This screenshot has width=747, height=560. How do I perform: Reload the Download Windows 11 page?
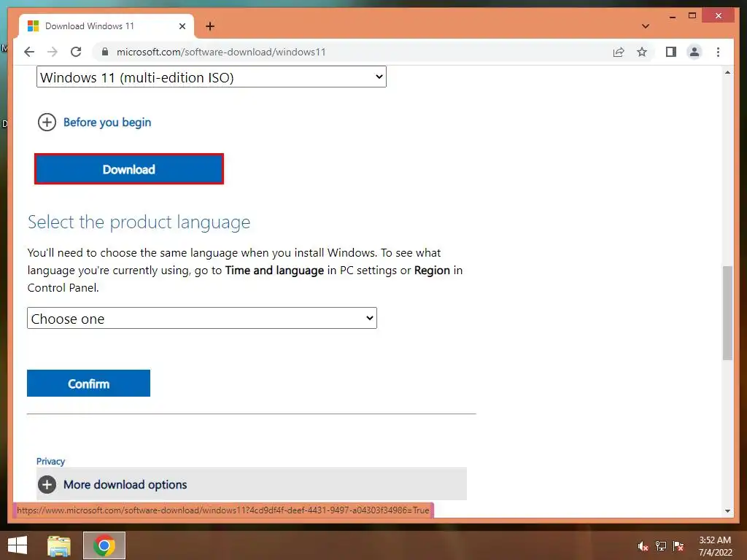(x=76, y=52)
